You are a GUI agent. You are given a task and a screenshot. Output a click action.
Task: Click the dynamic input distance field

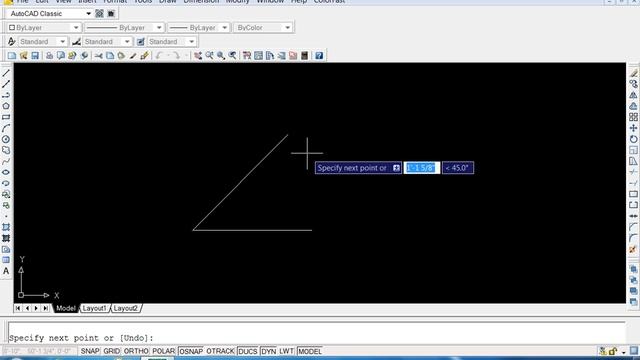coord(422,168)
